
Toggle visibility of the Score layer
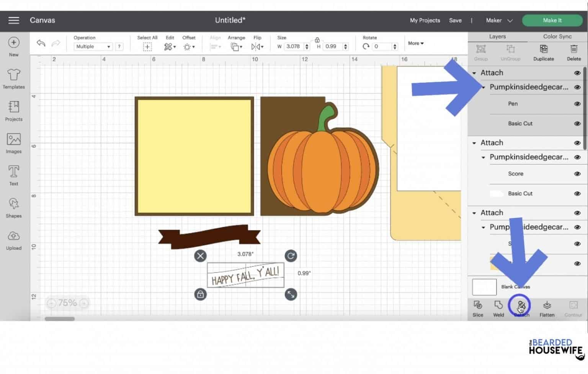577,174
